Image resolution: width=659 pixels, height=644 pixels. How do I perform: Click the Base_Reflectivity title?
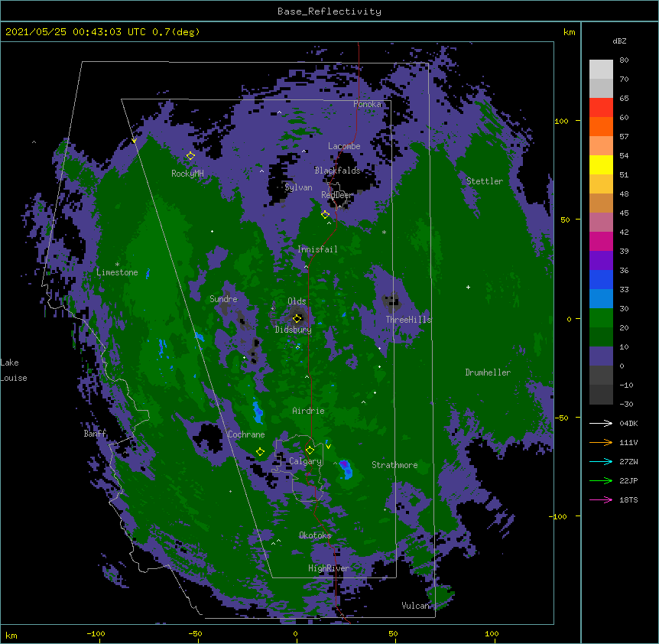pyautogui.click(x=329, y=11)
